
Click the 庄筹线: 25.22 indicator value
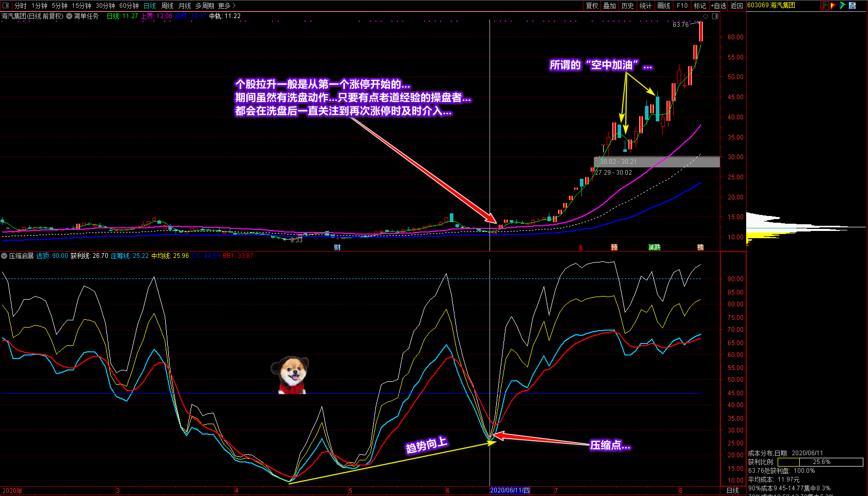tap(130, 256)
